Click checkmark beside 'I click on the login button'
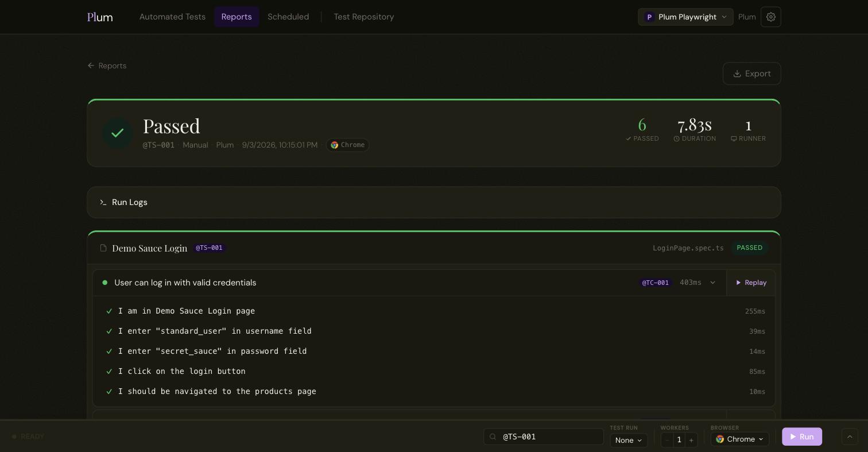This screenshot has height=452, width=868. tap(109, 372)
